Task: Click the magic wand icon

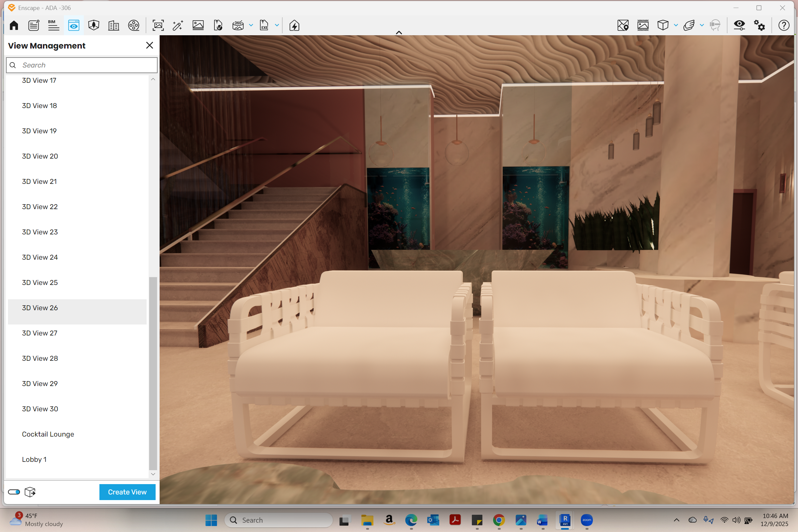Action: pyautogui.click(x=178, y=26)
